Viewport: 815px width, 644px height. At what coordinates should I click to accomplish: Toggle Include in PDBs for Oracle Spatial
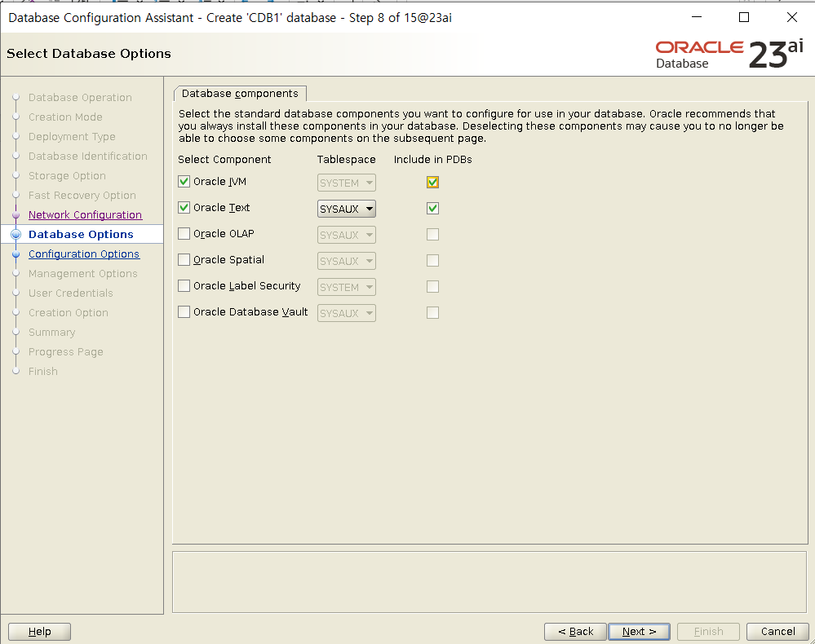point(432,260)
